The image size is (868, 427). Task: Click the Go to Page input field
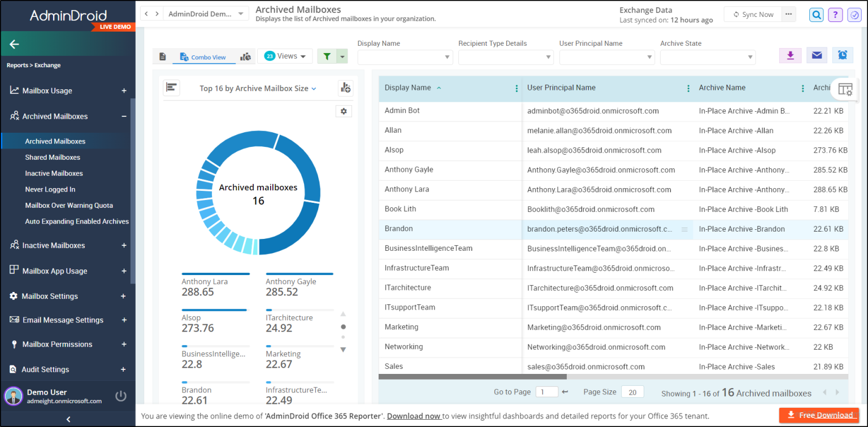tap(546, 392)
